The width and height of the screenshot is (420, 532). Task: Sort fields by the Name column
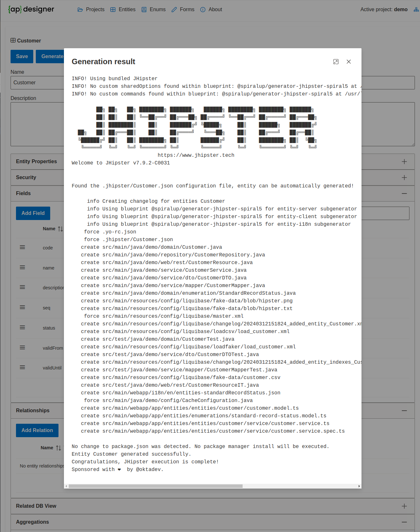(x=60, y=229)
